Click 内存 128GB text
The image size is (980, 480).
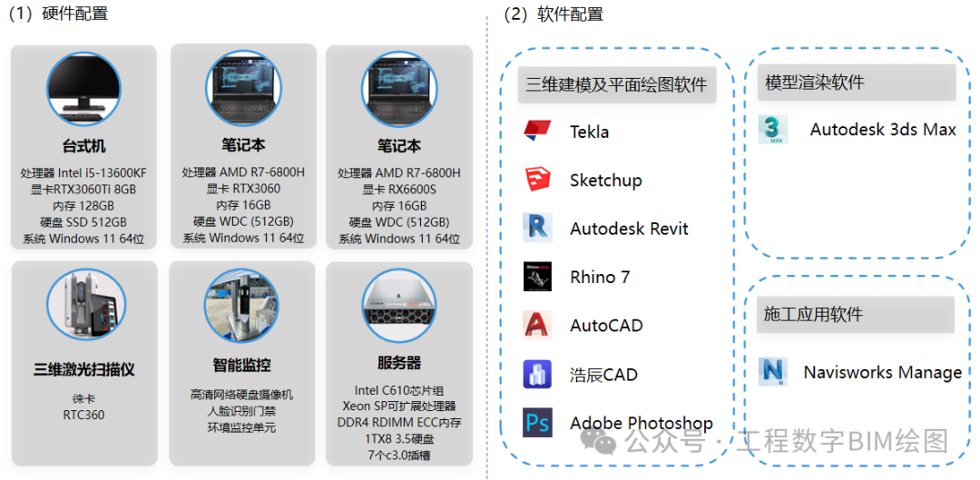coord(83,206)
